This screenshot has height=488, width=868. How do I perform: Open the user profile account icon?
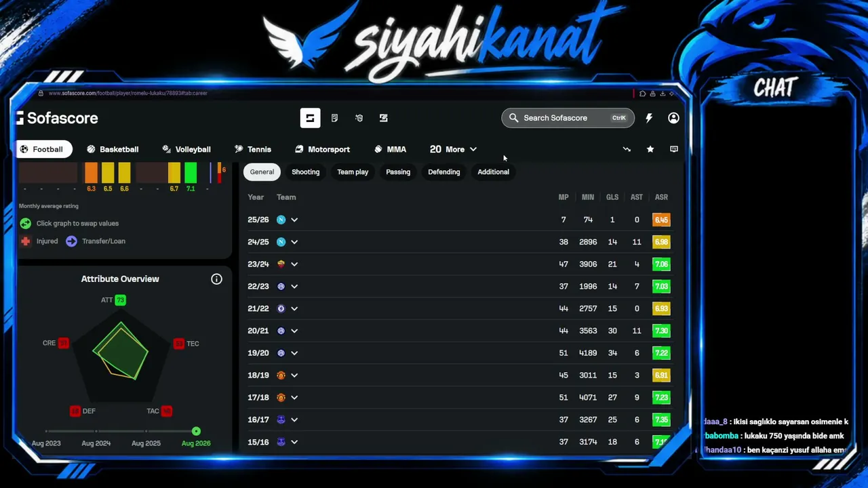(673, 118)
